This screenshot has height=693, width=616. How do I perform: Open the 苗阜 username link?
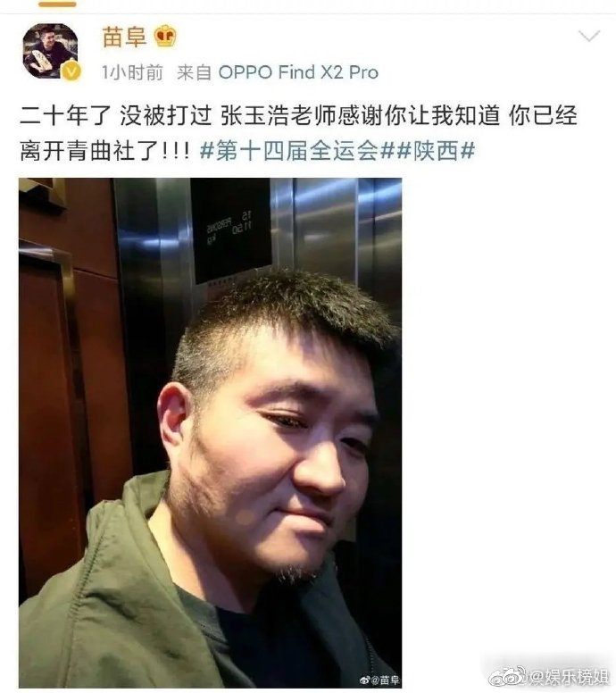[124, 37]
